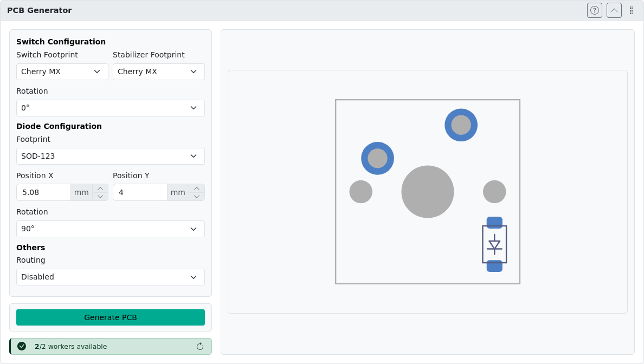The image size is (644, 364).
Task: Select the top-right blue stabilizer pad
Action: (461, 125)
